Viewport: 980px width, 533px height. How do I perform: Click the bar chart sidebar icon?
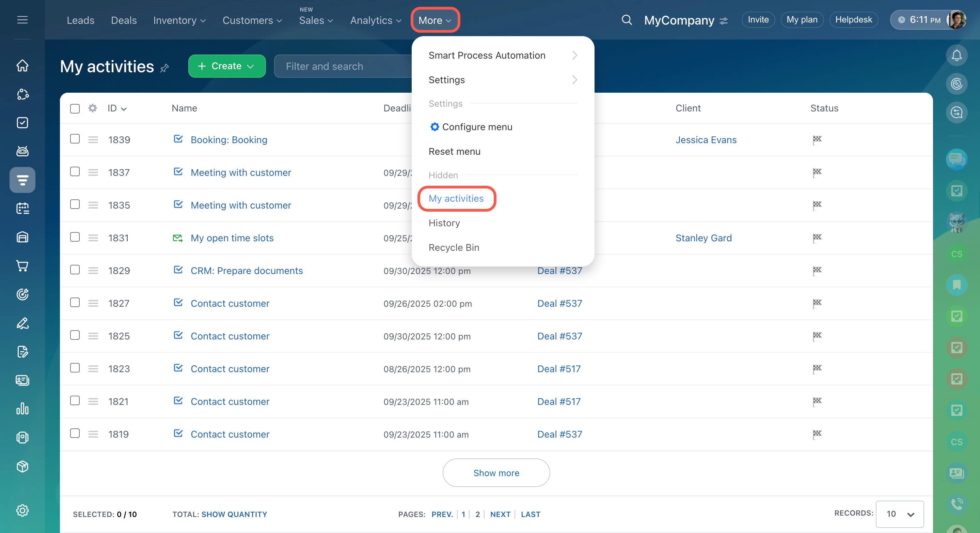(22, 409)
